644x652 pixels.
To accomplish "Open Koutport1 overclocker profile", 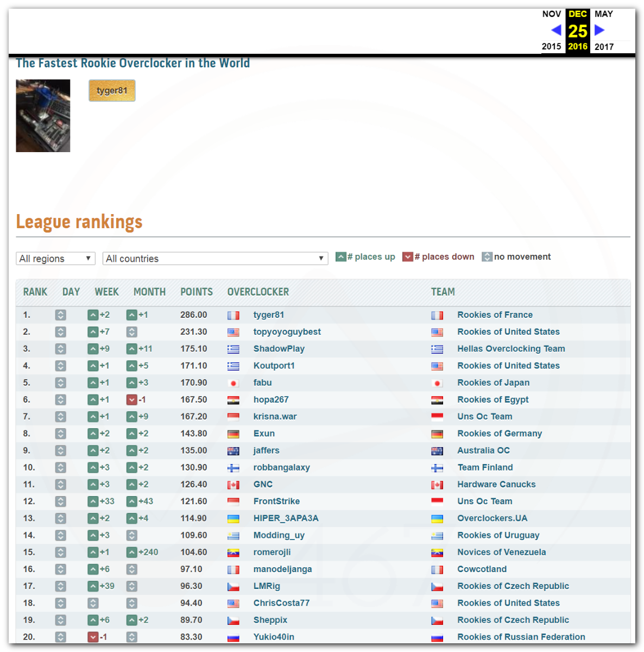I will 274,366.
